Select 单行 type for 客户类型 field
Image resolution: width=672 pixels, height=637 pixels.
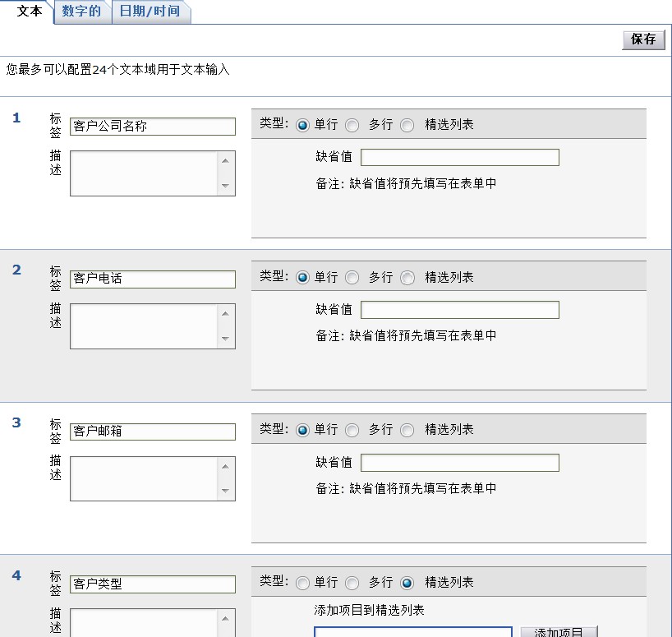point(302,582)
